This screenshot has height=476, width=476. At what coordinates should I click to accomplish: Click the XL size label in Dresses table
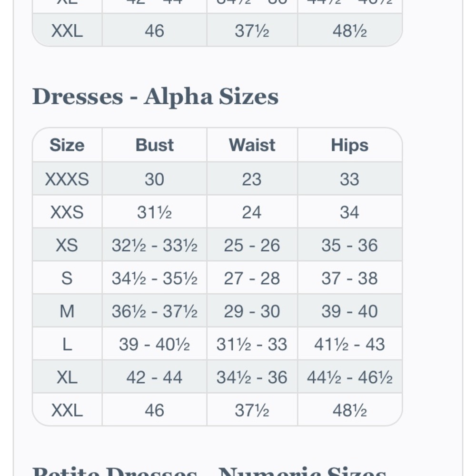(67, 377)
